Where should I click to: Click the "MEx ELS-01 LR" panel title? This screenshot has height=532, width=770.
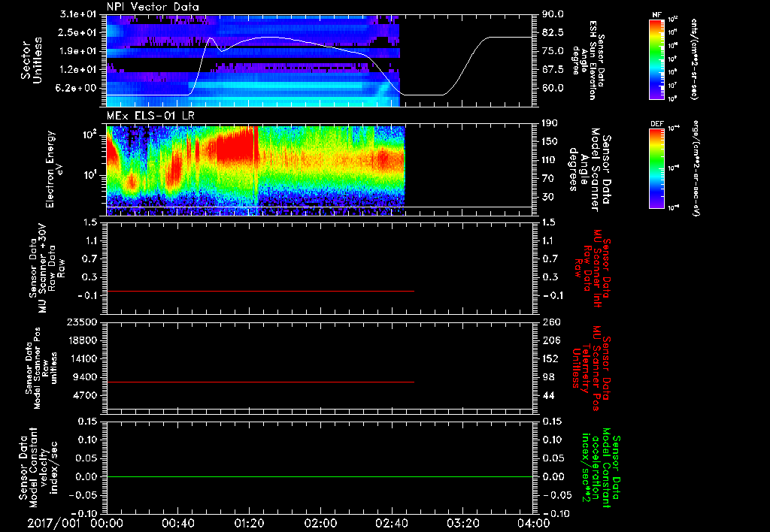pos(150,116)
